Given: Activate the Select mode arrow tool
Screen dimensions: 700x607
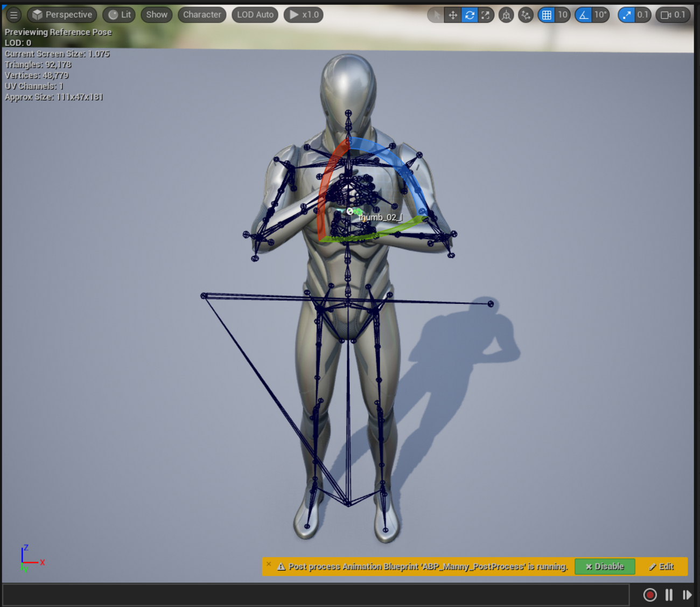Looking at the screenshot, I should coord(436,15).
